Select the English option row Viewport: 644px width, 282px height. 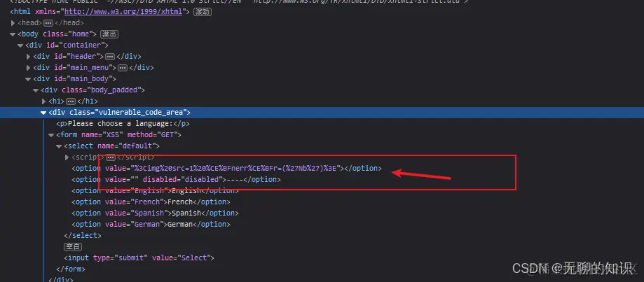pyautogui.click(x=155, y=190)
